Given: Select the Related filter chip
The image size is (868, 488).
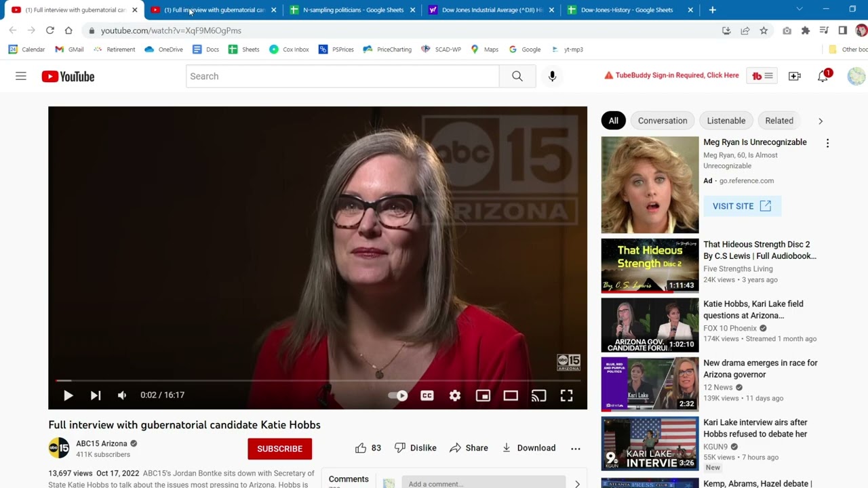Looking at the screenshot, I should 779,121.
